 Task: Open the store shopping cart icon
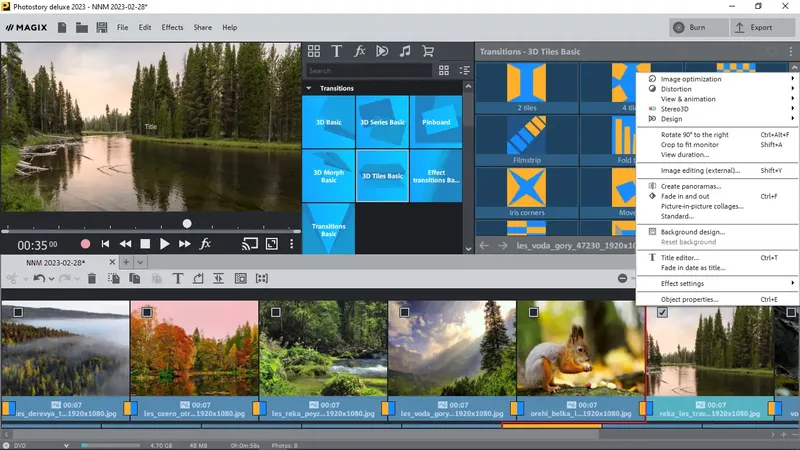click(x=428, y=51)
